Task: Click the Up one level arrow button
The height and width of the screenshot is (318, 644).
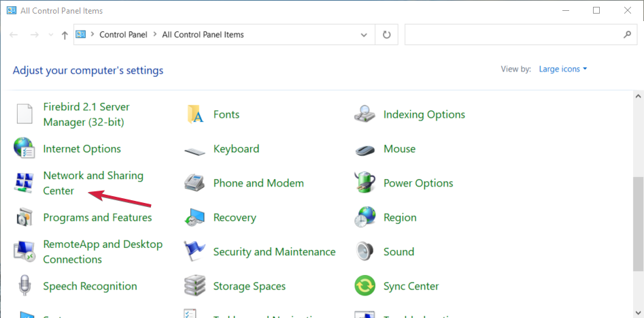Action: point(64,35)
